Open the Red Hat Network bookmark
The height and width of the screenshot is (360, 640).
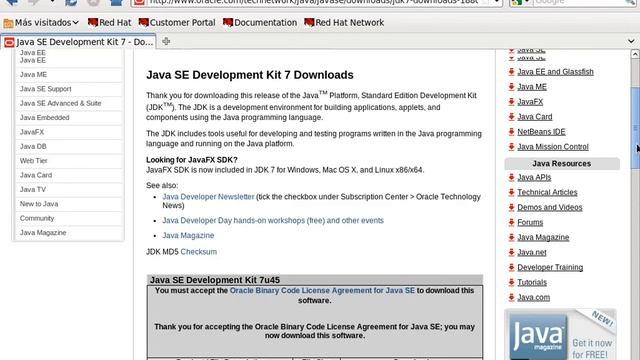(x=344, y=22)
